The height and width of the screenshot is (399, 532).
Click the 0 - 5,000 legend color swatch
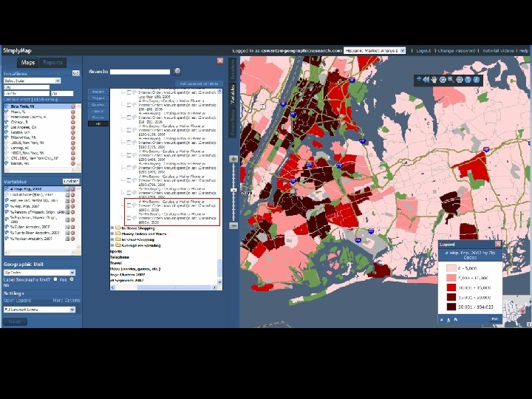[451, 268]
